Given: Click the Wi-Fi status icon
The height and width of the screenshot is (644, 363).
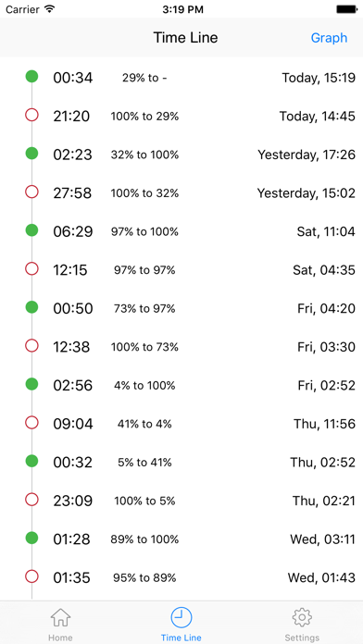Looking at the screenshot, I should point(49,9).
